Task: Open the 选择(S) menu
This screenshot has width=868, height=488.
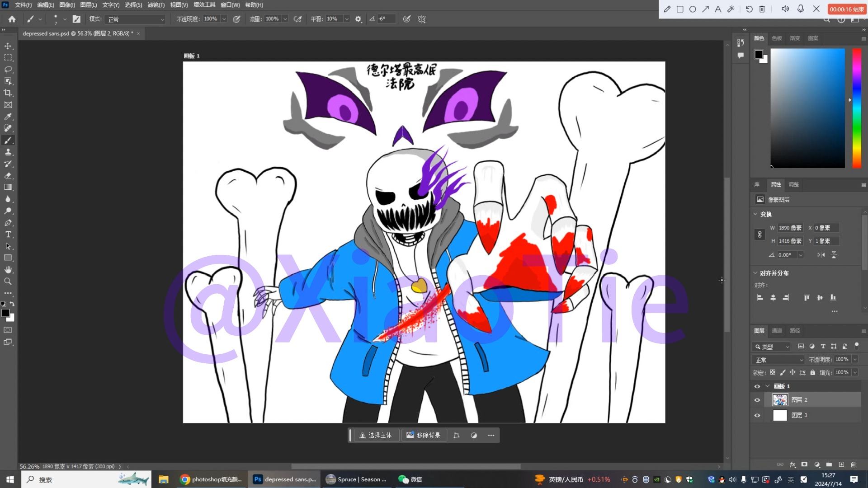Action: click(133, 5)
